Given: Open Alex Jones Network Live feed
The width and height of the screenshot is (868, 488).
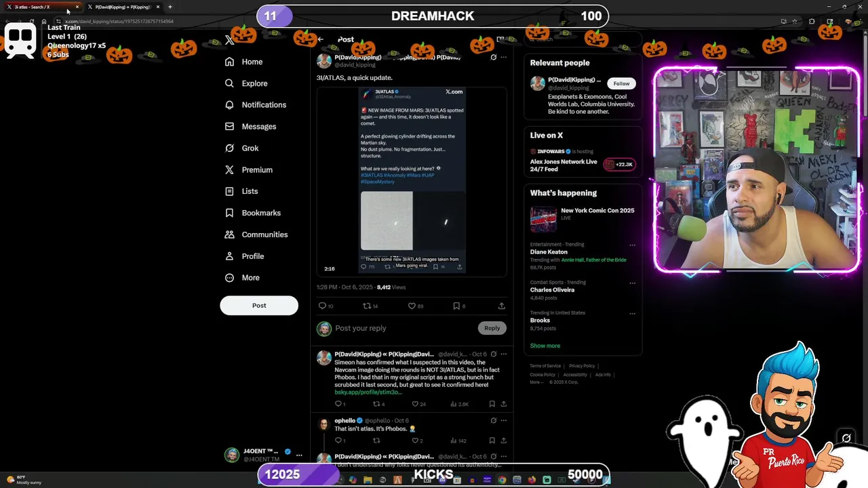Looking at the screenshot, I should 564,165.
